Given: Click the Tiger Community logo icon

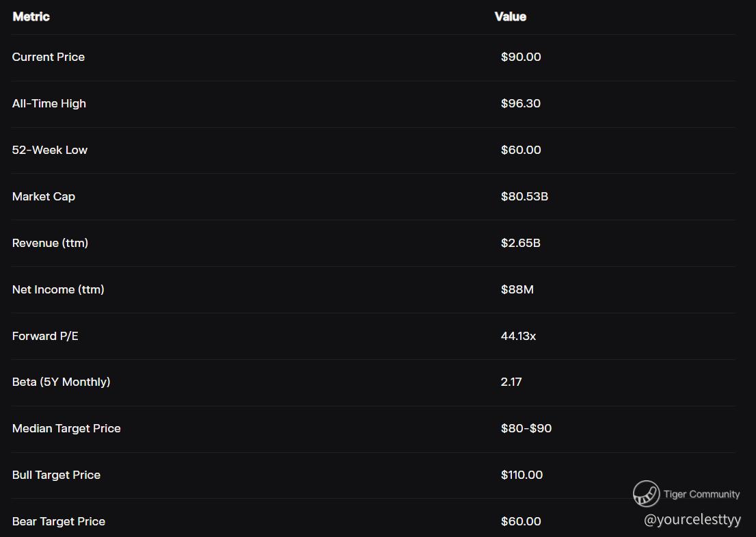Looking at the screenshot, I should click(x=646, y=494).
